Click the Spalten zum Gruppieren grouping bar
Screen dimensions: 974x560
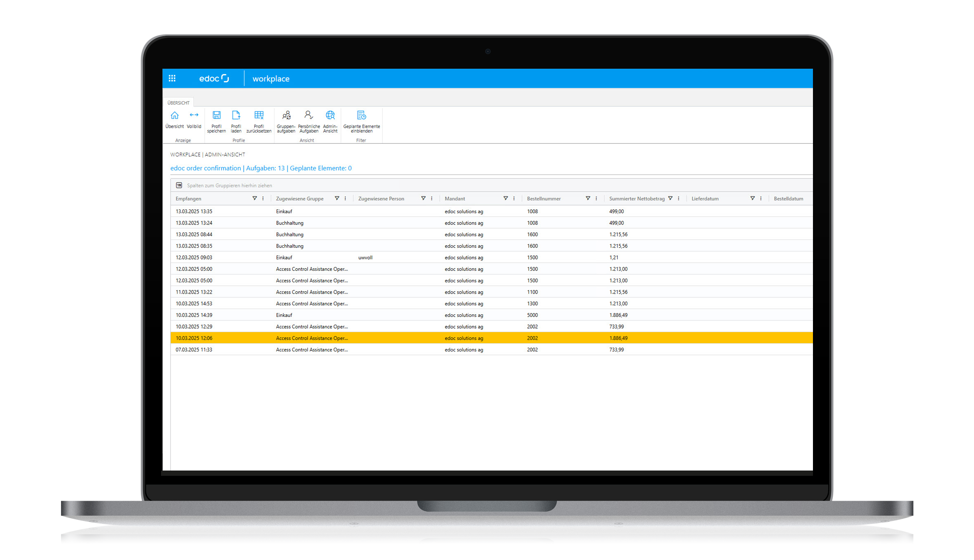[229, 185]
